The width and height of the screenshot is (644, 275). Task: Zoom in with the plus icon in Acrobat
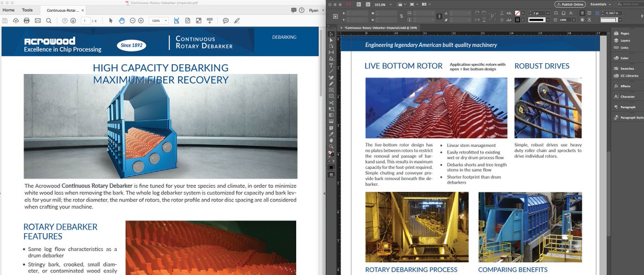[141, 20]
